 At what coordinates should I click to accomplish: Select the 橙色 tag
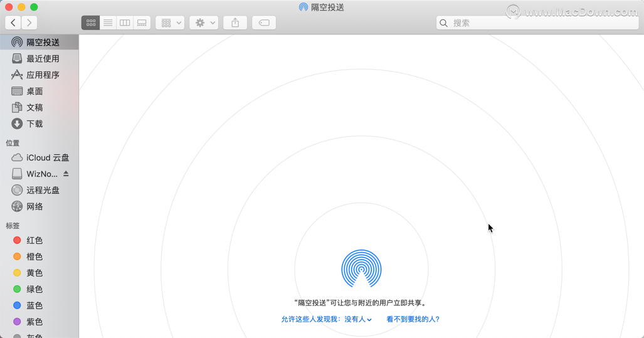40,256
